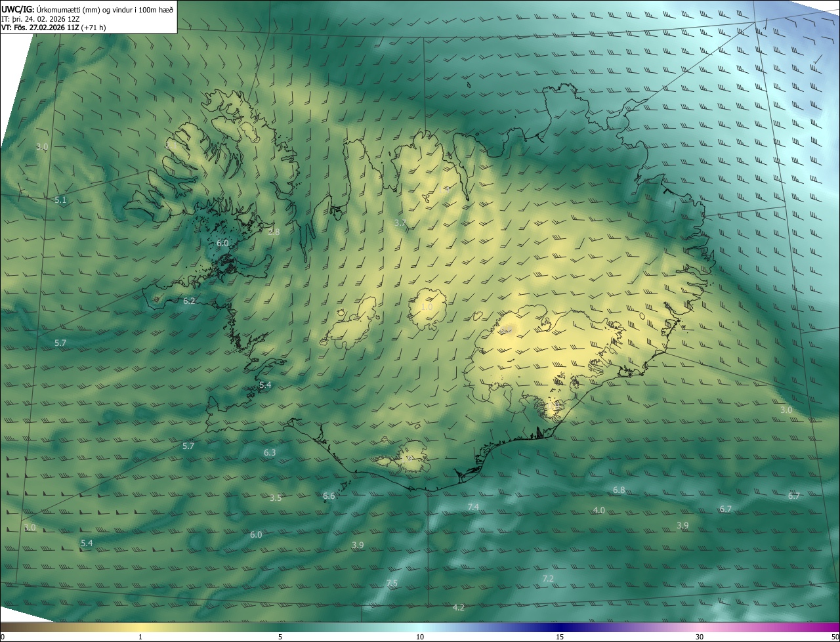Click the map value 4.0
The image size is (840, 642).
point(598,511)
